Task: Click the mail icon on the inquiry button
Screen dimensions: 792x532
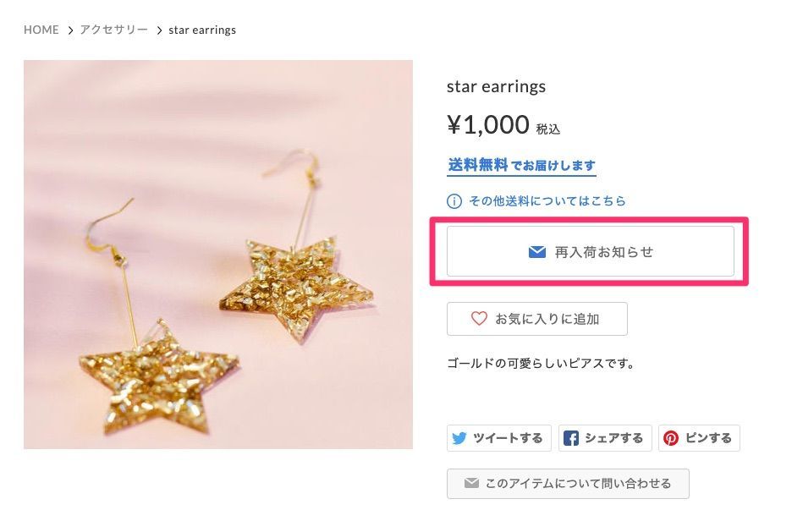Action: (x=472, y=483)
